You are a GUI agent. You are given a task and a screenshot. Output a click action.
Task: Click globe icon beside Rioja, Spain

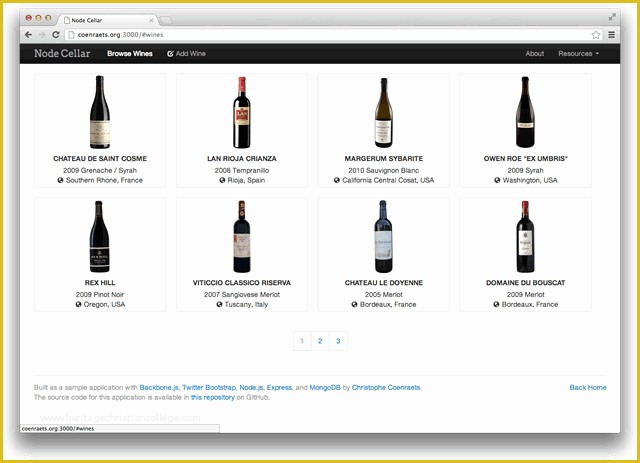(222, 180)
